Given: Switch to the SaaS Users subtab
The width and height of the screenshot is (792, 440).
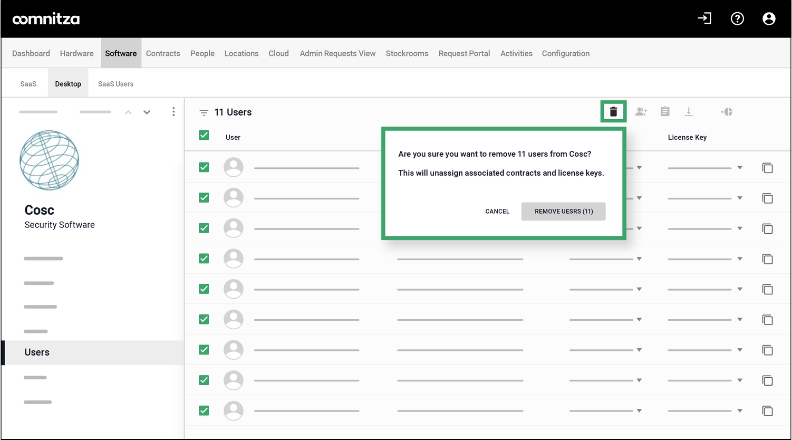Looking at the screenshot, I should 116,84.
